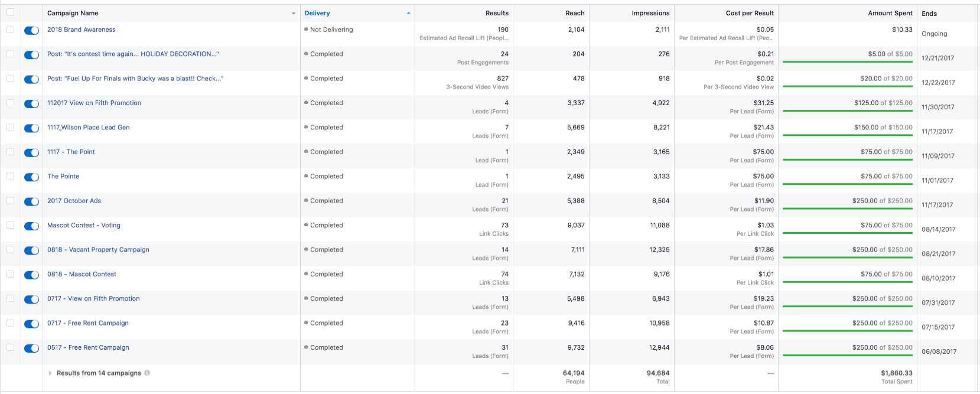Image resolution: width=980 pixels, height=394 pixels.
Task: Click the Mascot Contest - Voting campaign link
Action: coord(84,225)
